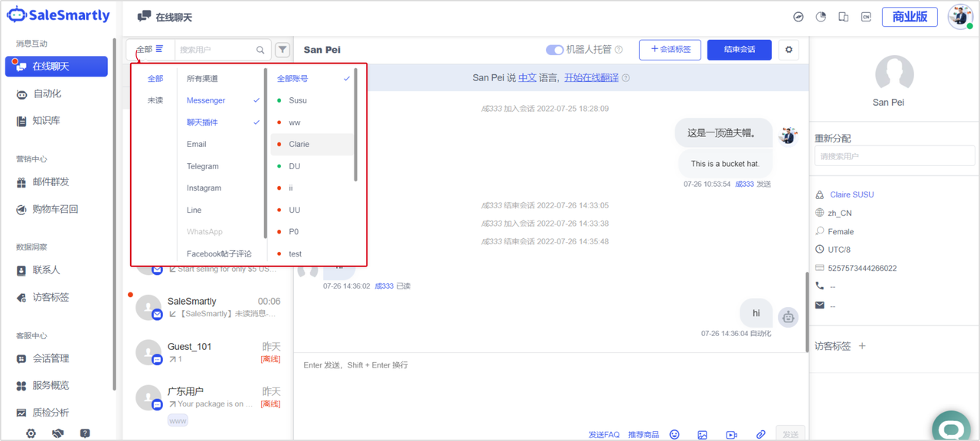Click the search magnifier icon
The width and height of the screenshot is (980, 441).
(260, 50)
